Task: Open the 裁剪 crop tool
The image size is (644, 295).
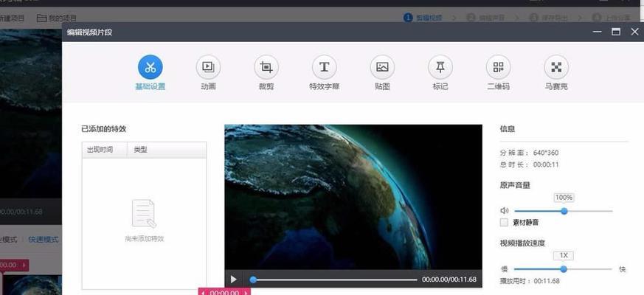Action: pyautogui.click(x=266, y=67)
